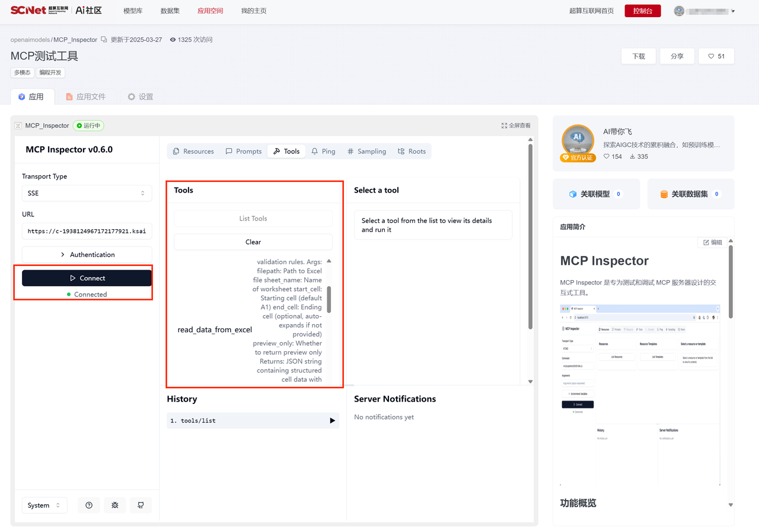This screenshot has height=532, width=759.
Task: Copy the repository name openaimodels/MCP_Inspector
Action: [x=104, y=40]
